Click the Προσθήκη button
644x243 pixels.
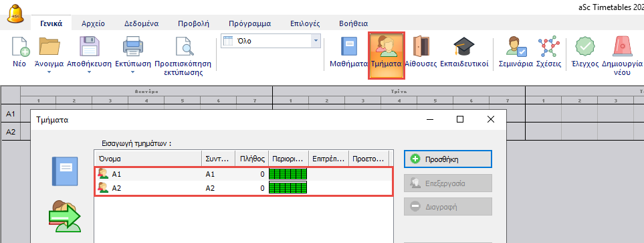click(448, 159)
